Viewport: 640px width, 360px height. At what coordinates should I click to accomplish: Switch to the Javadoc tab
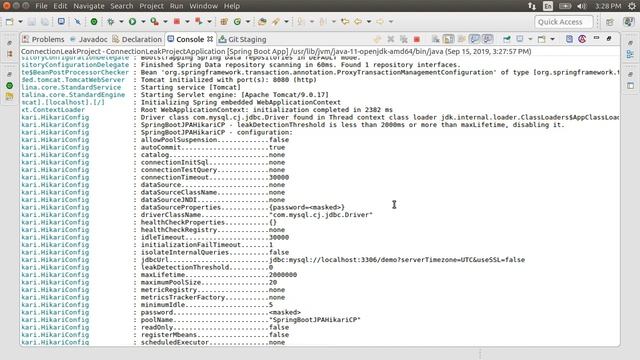[89, 39]
